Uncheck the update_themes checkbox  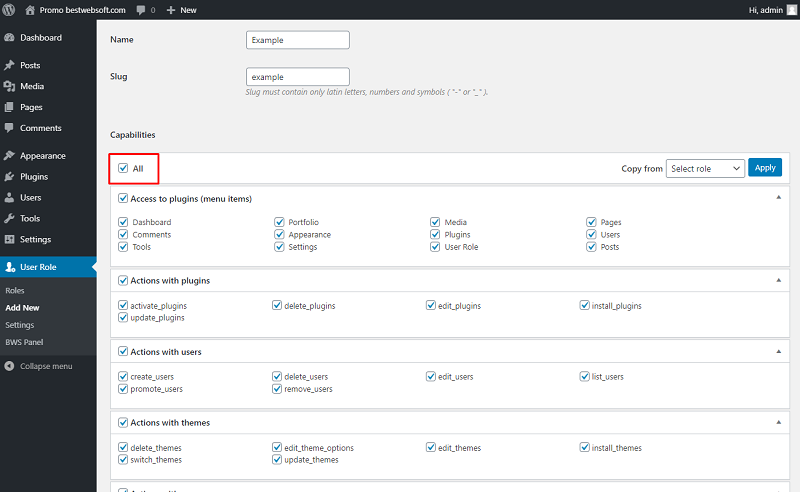point(277,459)
